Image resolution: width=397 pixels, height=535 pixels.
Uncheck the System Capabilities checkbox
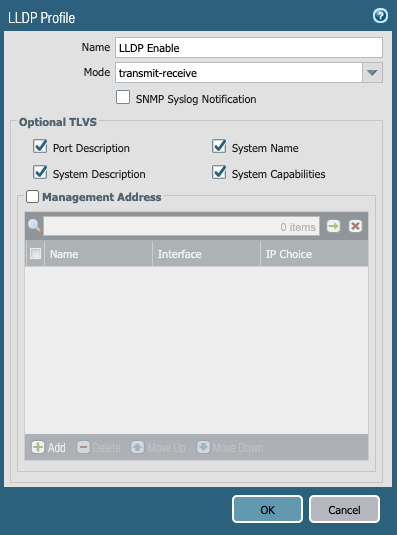219,172
